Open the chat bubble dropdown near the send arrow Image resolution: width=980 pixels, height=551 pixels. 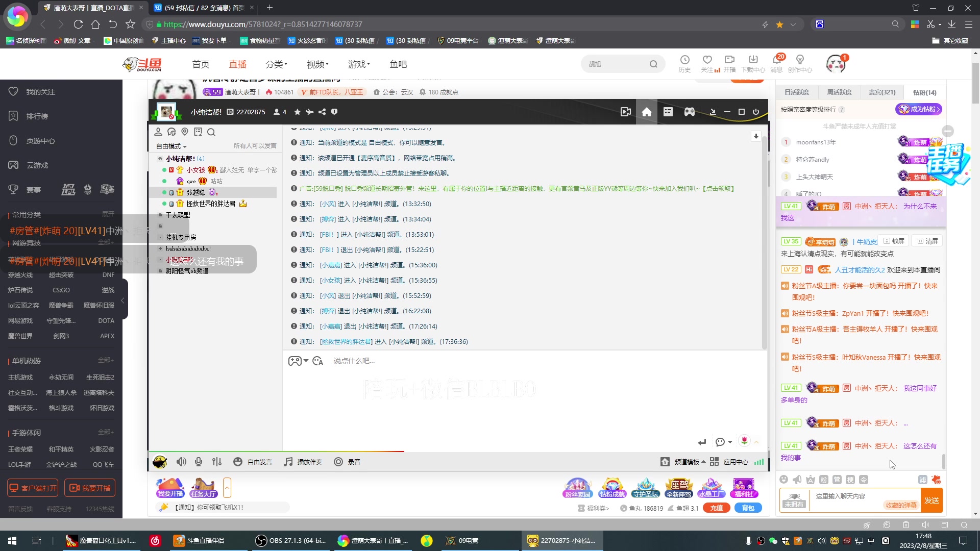[724, 442]
